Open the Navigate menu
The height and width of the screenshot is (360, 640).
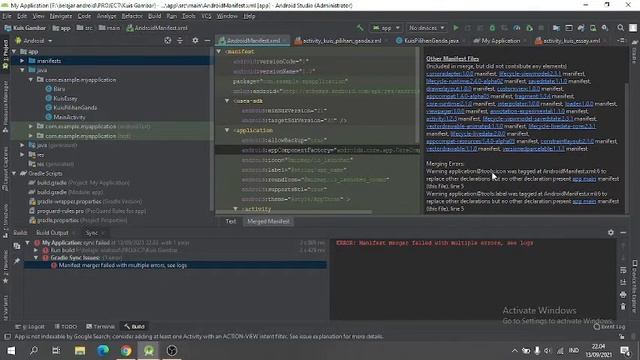(60, 16)
